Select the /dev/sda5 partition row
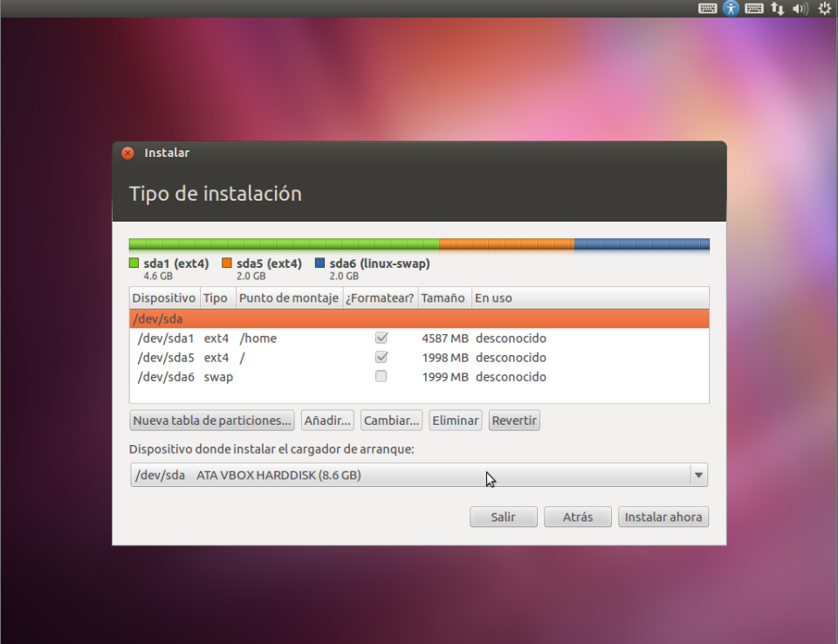 click(x=419, y=357)
